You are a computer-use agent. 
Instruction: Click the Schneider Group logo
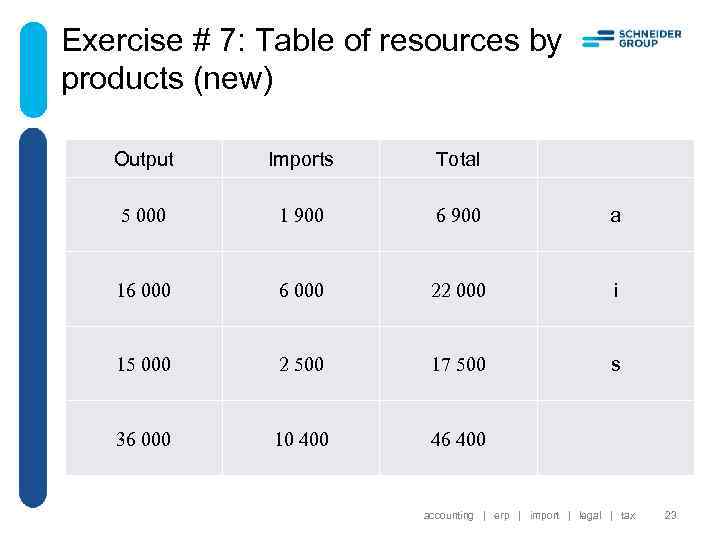point(631,39)
